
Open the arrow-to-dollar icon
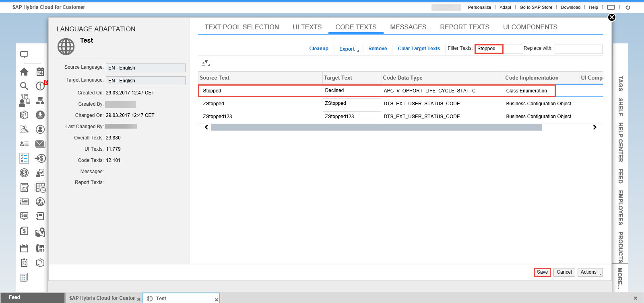pyautogui.click(x=40, y=158)
